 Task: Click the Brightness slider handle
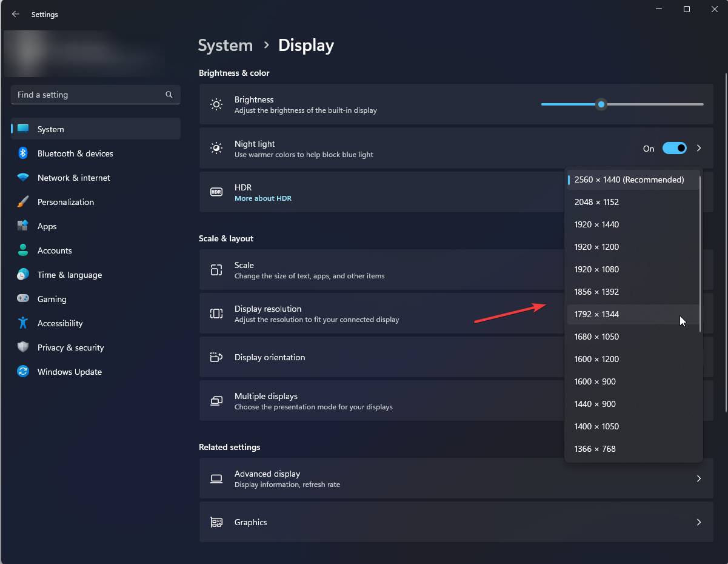tap(601, 104)
